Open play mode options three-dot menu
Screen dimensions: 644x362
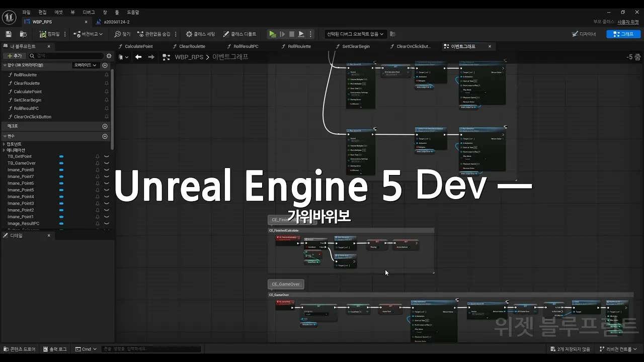point(310,34)
